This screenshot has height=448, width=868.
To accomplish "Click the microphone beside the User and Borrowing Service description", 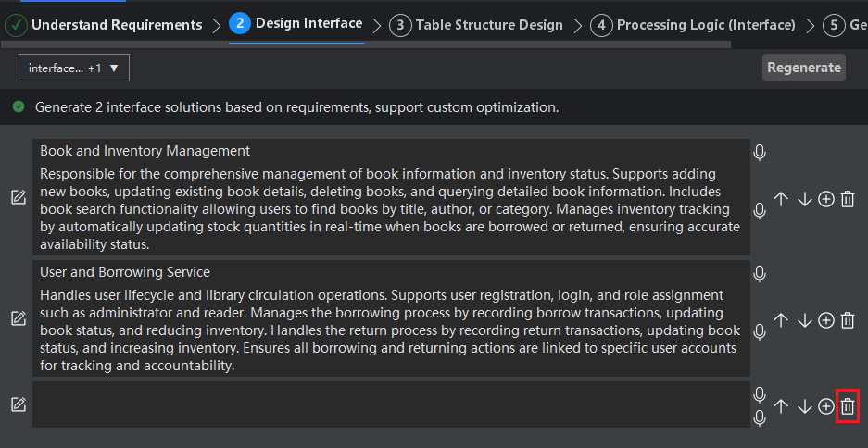I will click(x=760, y=332).
